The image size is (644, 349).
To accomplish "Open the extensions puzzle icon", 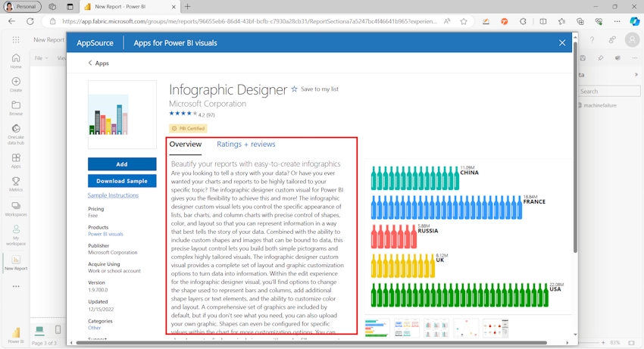I will 523,21.
